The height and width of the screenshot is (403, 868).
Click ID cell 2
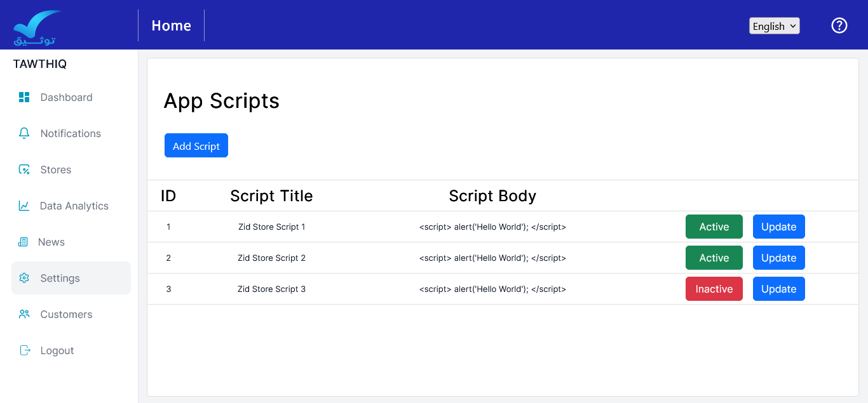[168, 258]
